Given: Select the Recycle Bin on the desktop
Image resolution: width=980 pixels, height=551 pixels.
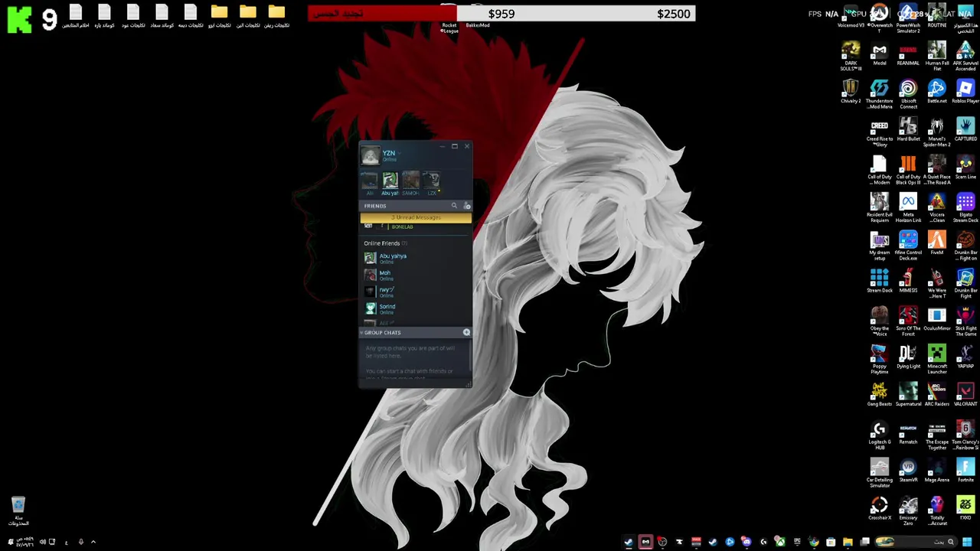Looking at the screenshot, I should [18, 511].
